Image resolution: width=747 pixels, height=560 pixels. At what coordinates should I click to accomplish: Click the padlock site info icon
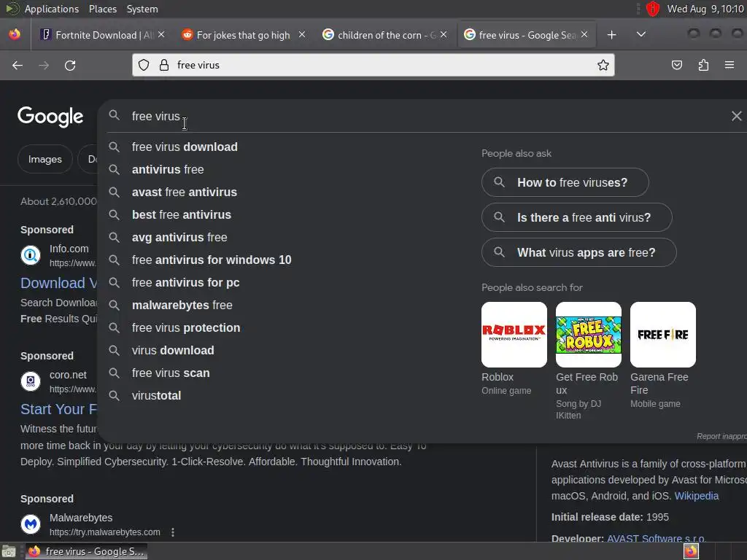[164, 65]
